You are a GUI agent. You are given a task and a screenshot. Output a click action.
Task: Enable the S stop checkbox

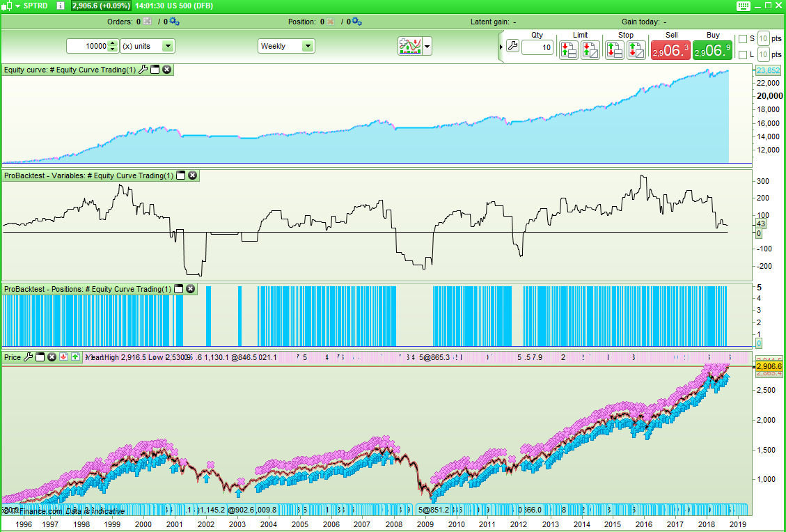[x=743, y=38]
